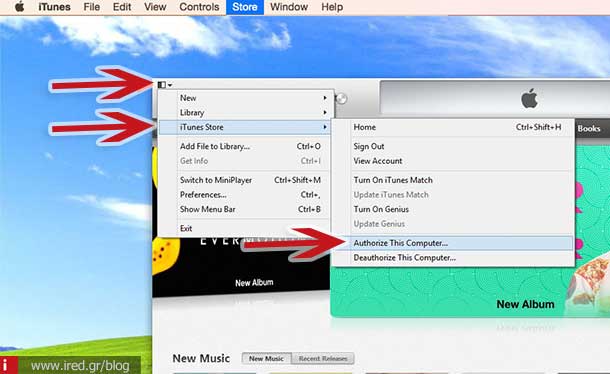Open the iTunes menu bar item

(54, 7)
